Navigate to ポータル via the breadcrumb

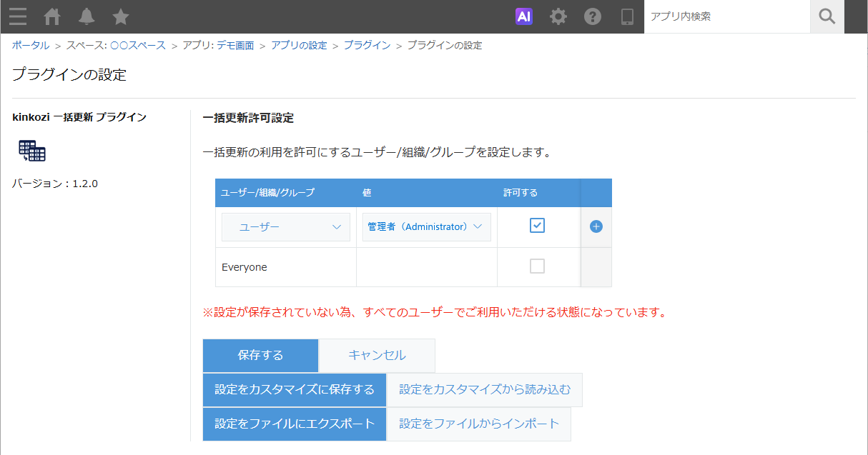click(x=29, y=44)
